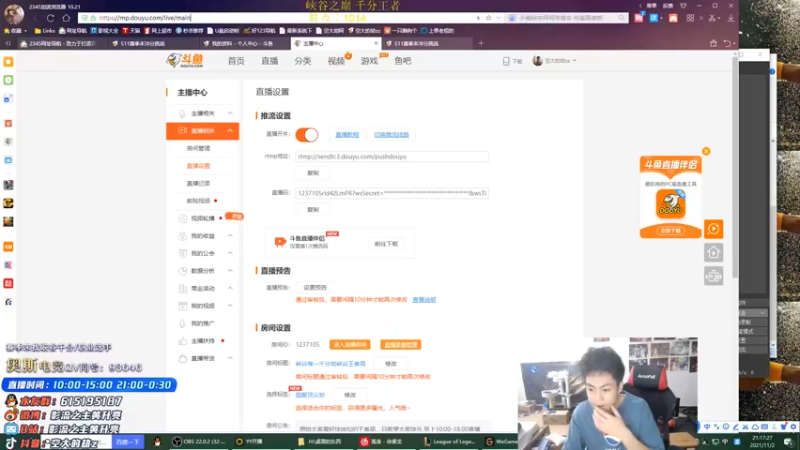Click the DOUYU app icon in ad panel
This screenshot has height=450, width=800.
(x=670, y=204)
